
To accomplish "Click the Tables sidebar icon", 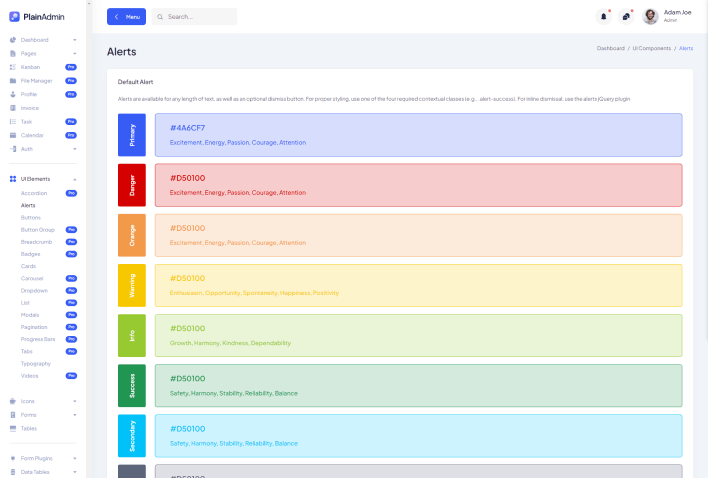I will click(x=13, y=428).
